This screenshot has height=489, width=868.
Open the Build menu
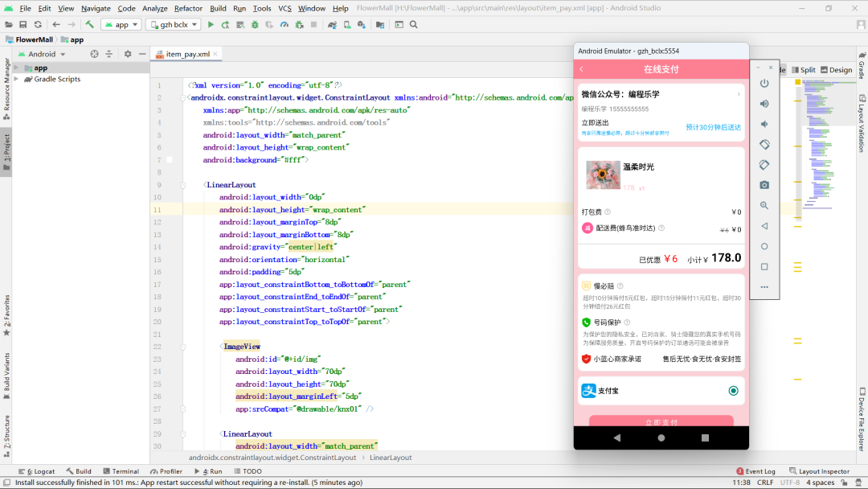(x=218, y=8)
